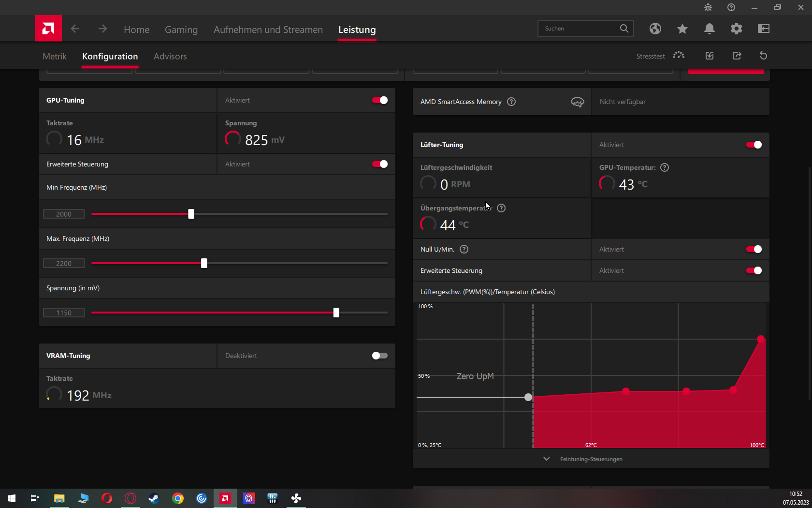812x508 pixels.
Task: Open the web browser globe icon
Action: (x=655, y=29)
